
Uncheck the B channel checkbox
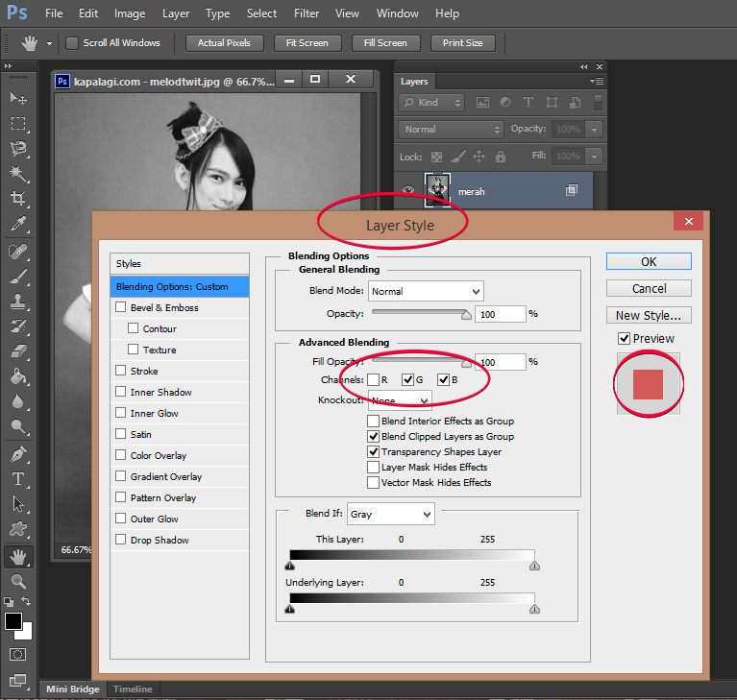[x=443, y=379]
